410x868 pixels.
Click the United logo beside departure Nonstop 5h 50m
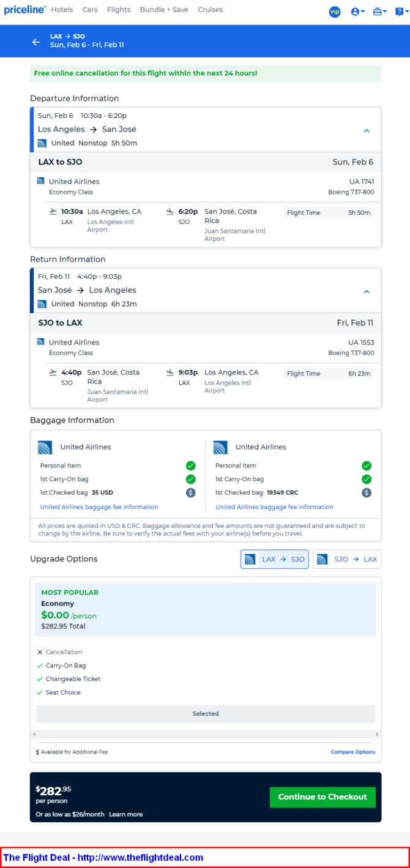[x=42, y=143]
